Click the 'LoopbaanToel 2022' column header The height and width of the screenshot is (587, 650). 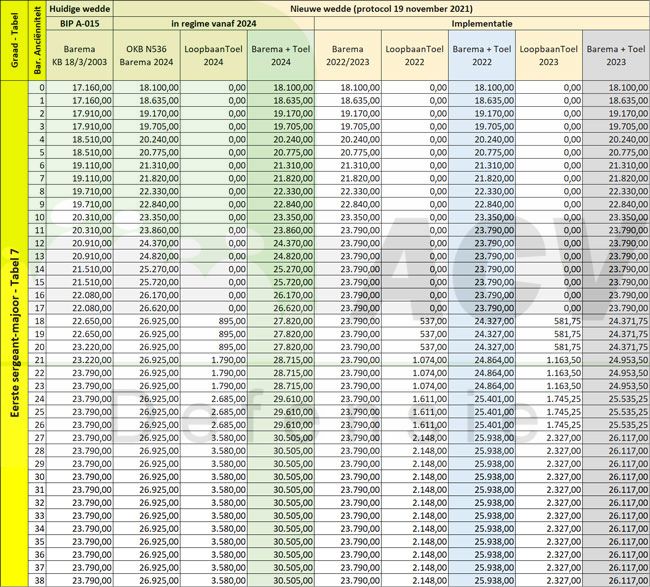click(x=415, y=55)
